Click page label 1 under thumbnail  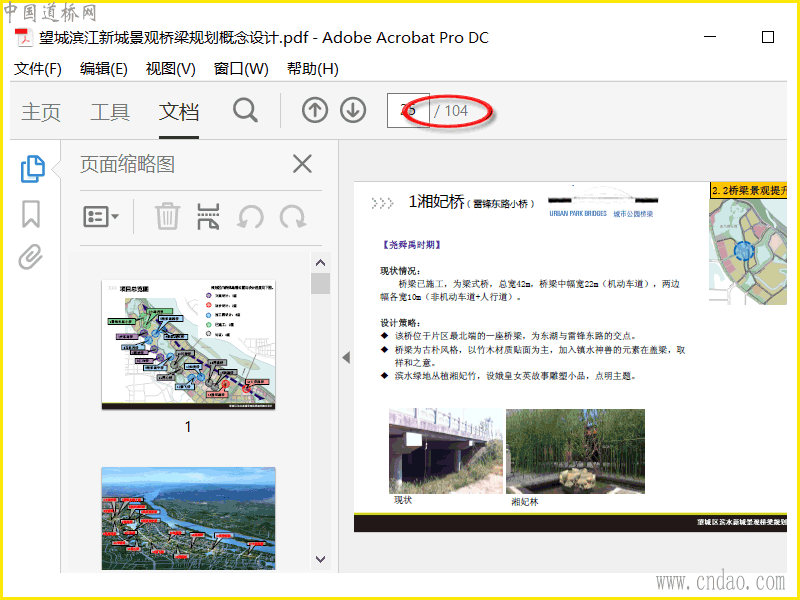coord(188,427)
